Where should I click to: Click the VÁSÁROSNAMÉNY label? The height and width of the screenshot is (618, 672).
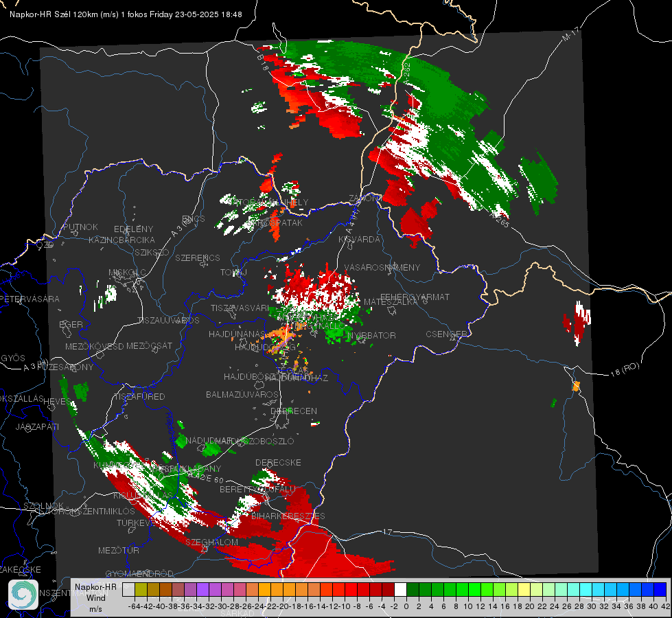[382, 267]
